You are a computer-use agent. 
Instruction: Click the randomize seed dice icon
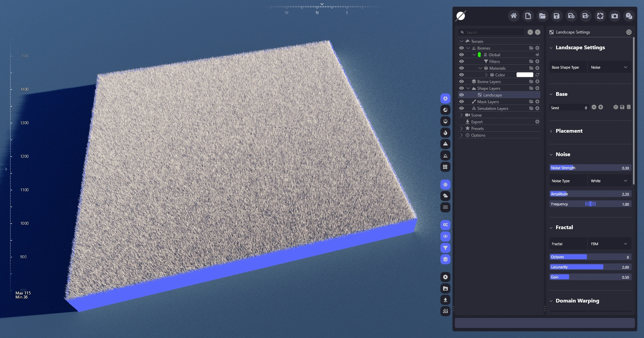click(615, 107)
